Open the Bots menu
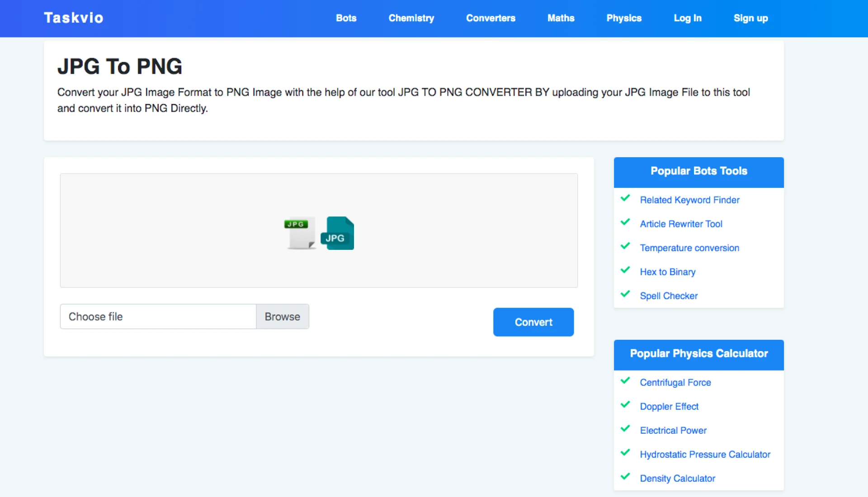Image resolution: width=868 pixels, height=497 pixels. 346,18
